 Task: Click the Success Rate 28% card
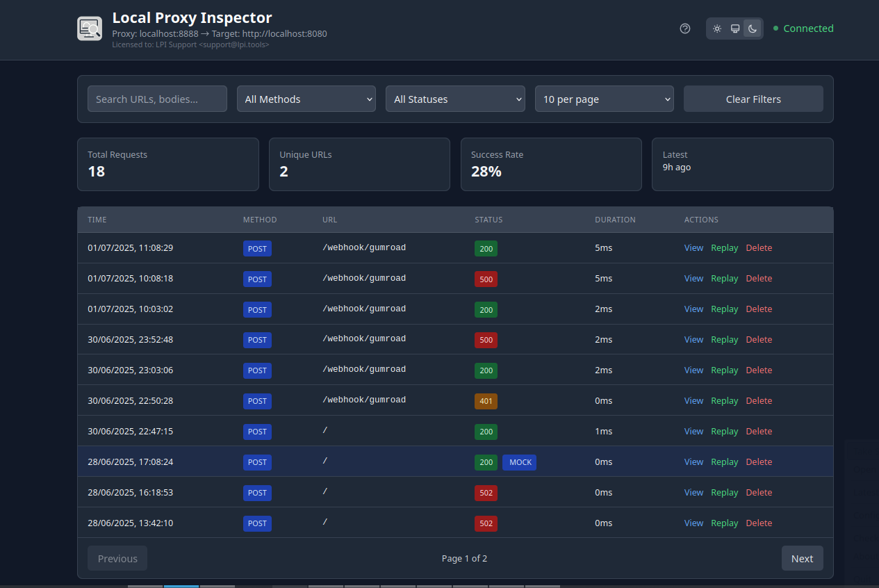551,164
